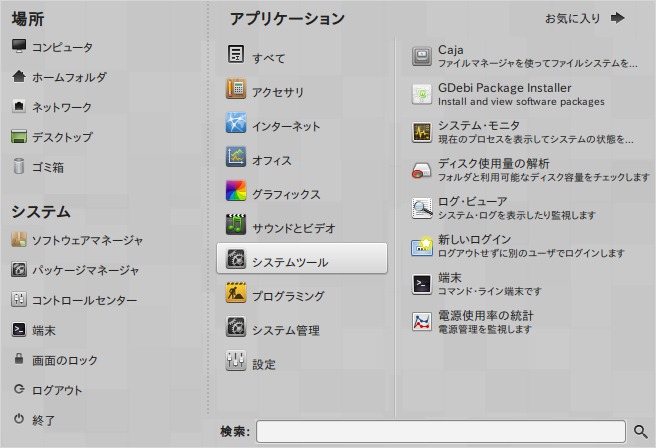The width and height of the screenshot is (656, 448).
Task: Click the プログラミング construction sign icon
Action: tap(236, 293)
